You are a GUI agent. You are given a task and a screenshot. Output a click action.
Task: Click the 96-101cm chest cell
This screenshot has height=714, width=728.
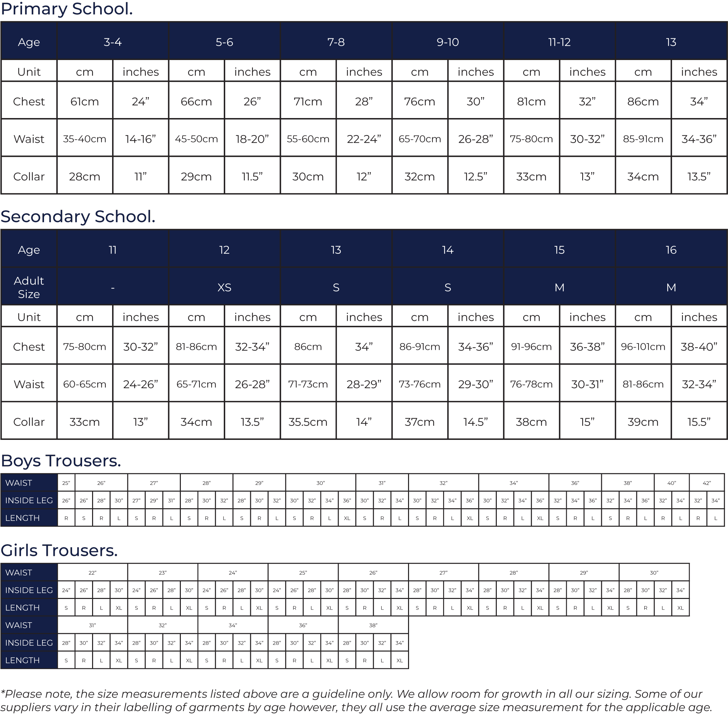pos(643,346)
